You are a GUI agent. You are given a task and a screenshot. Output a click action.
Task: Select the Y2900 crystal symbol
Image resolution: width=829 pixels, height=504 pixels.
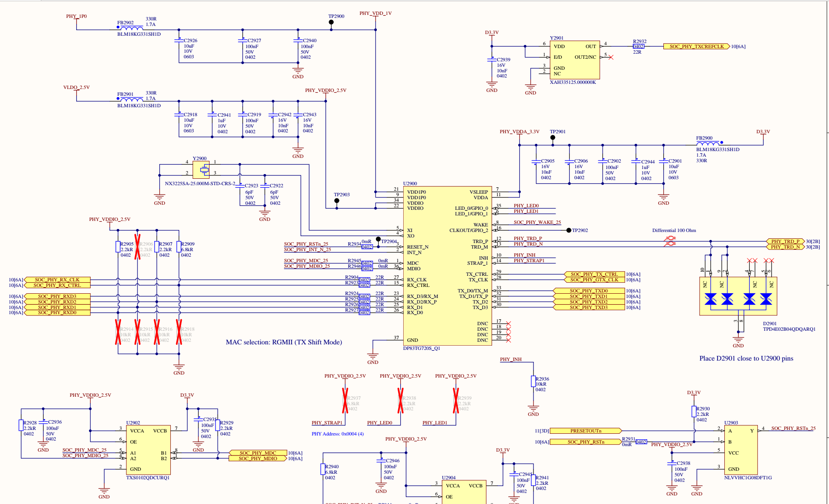coord(201,170)
